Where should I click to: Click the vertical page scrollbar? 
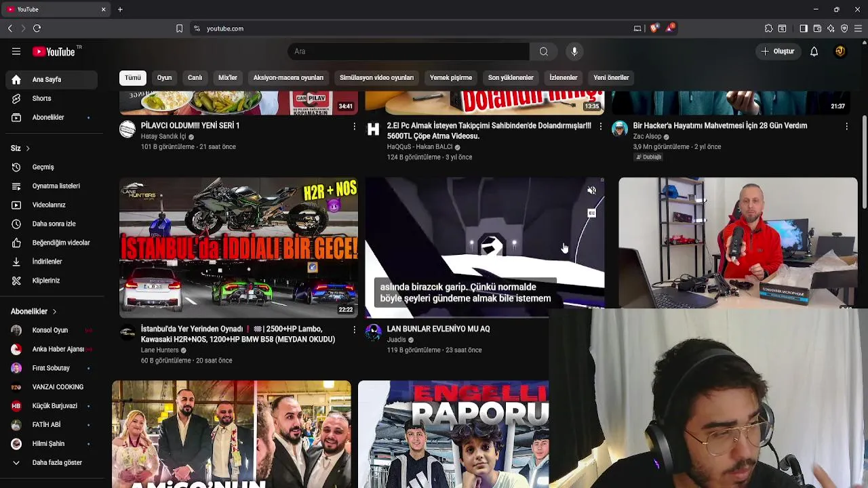pos(864,163)
